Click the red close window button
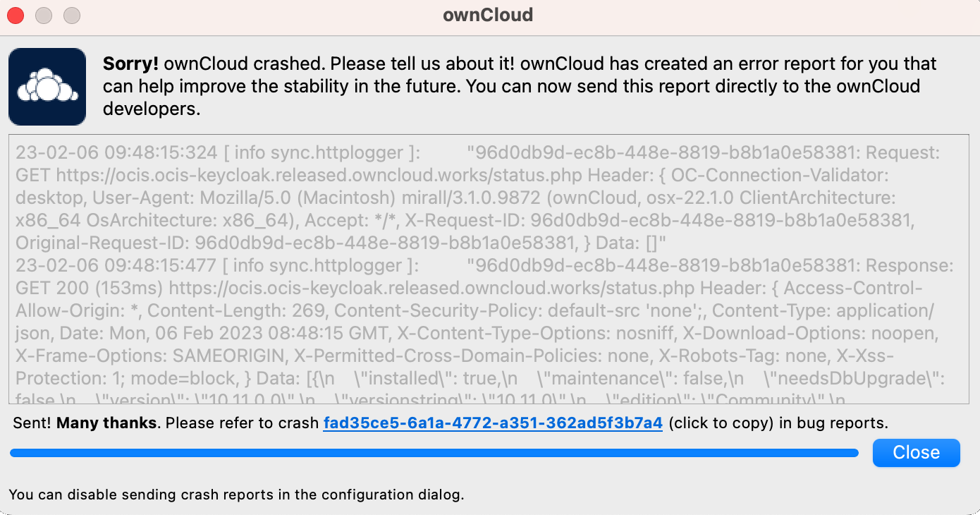Viewport: 980px width, 515px height. coord(15,14)
